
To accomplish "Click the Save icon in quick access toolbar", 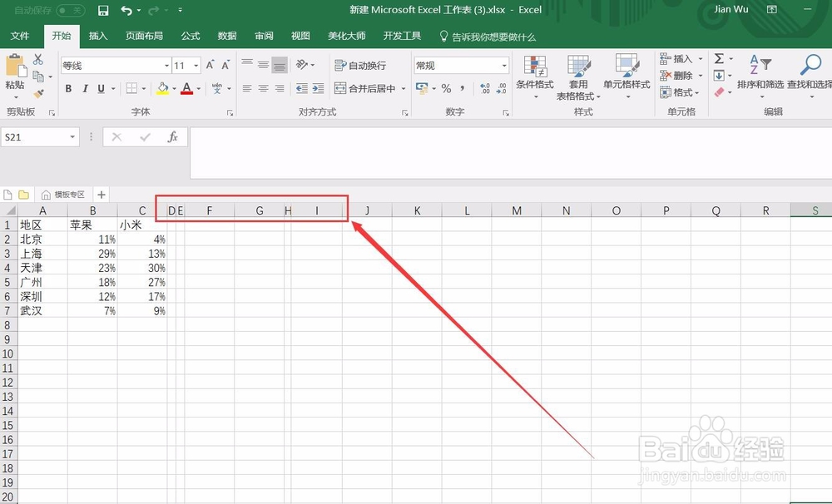I will click(x=103, y=10).
